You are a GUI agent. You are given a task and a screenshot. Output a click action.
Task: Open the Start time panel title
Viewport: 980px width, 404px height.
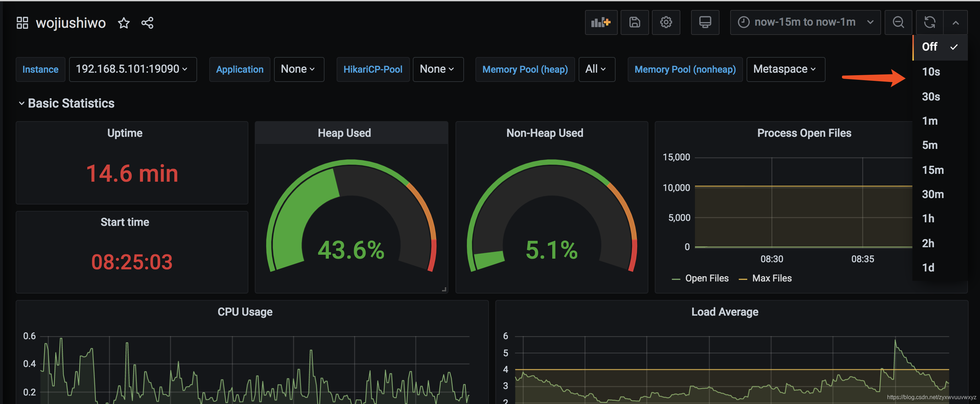click(125, 222)
